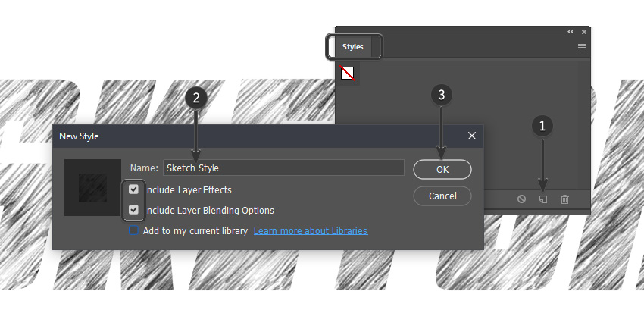Click the numbered marker 3 circle
Screen dimensions: 644x332
tap(442, 95)
